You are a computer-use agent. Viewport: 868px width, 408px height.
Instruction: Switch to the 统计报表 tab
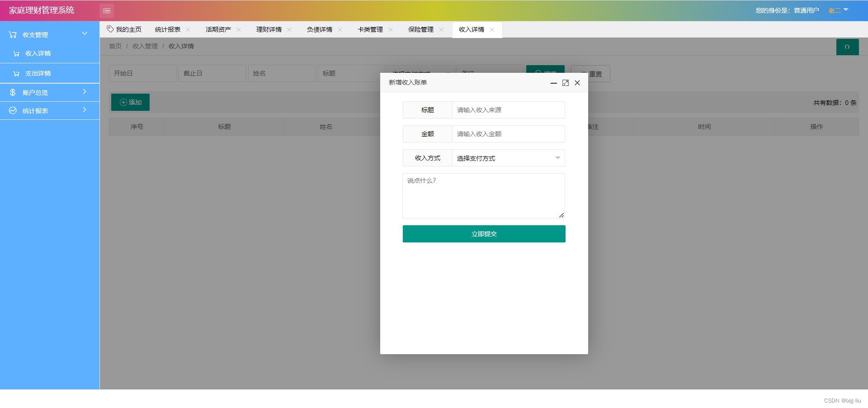point(168,29)
